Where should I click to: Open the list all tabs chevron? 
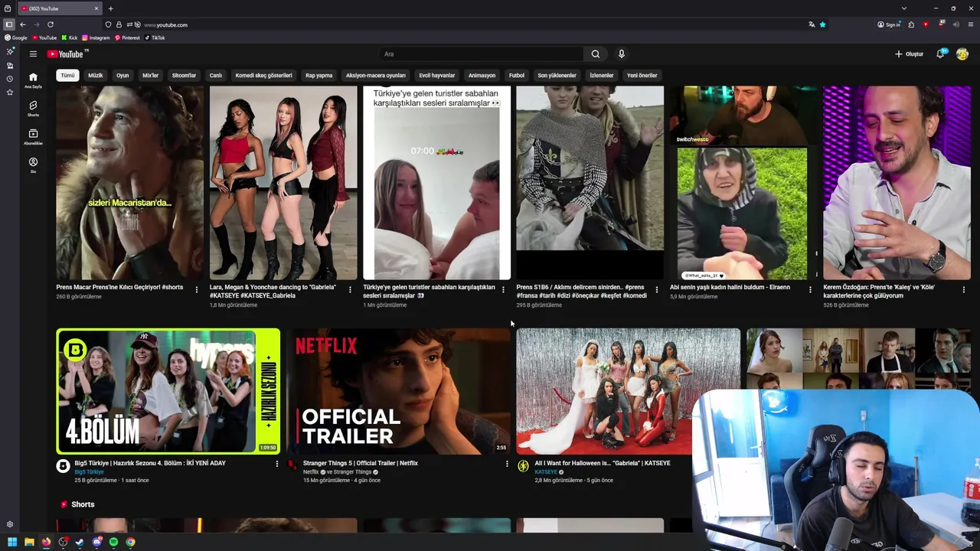[904, 8]
